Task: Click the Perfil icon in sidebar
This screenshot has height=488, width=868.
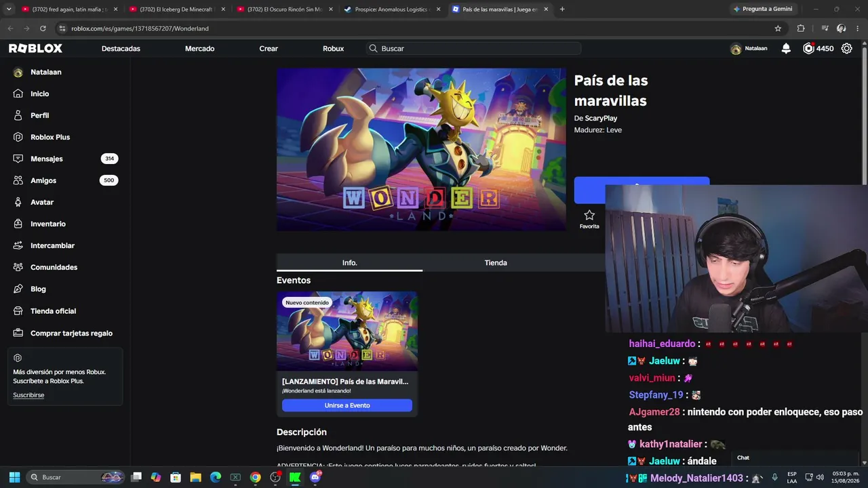Action: pos(18,115)
